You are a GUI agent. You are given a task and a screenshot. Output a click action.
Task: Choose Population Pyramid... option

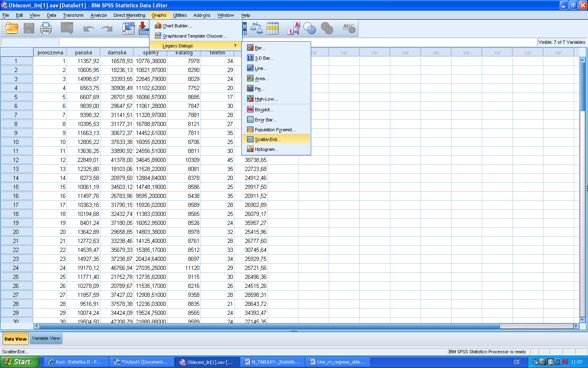pyautogui.click(x=276, y=130)
